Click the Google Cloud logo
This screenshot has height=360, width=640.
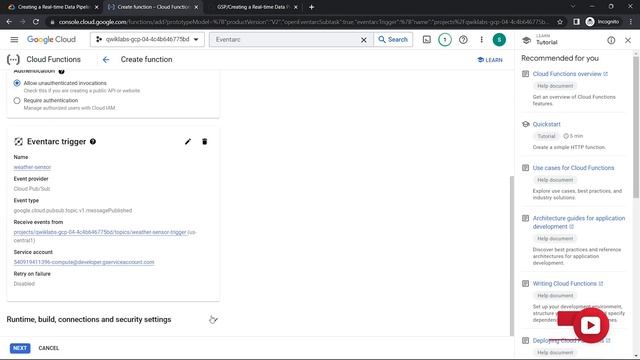pyautogui.click(x=51, y=40)
